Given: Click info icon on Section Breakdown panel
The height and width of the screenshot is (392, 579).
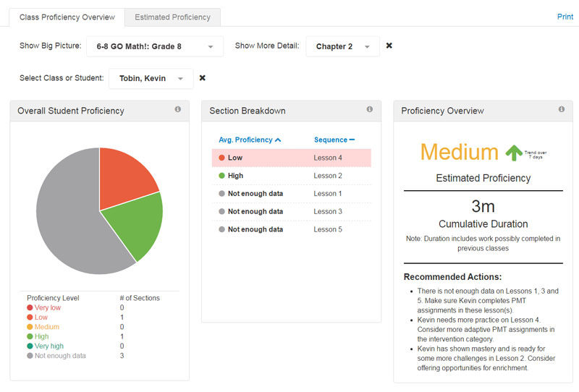Looking at the screenshot, I should pos(369,110).
